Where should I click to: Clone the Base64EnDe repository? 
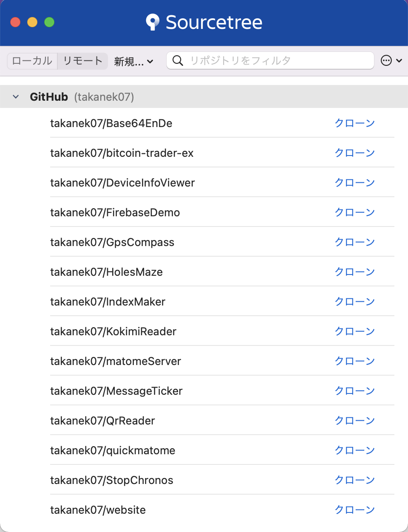[354, 123]
